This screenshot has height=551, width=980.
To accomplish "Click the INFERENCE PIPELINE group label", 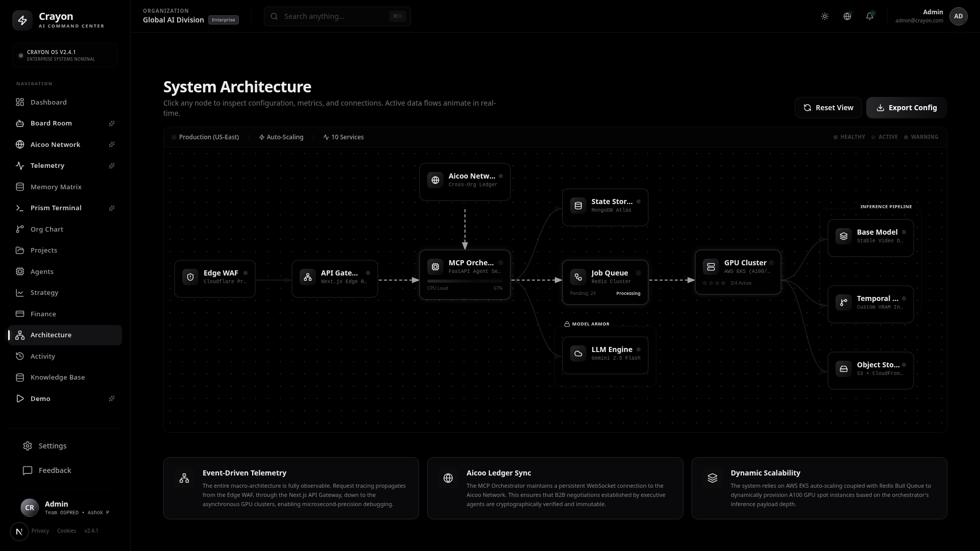I will [x=886, y=207].
